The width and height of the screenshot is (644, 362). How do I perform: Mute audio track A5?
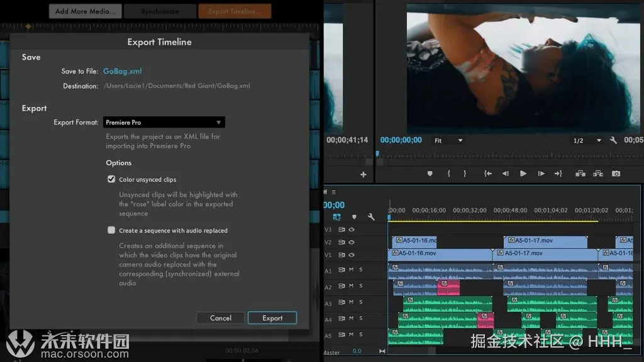click(351, 334)
